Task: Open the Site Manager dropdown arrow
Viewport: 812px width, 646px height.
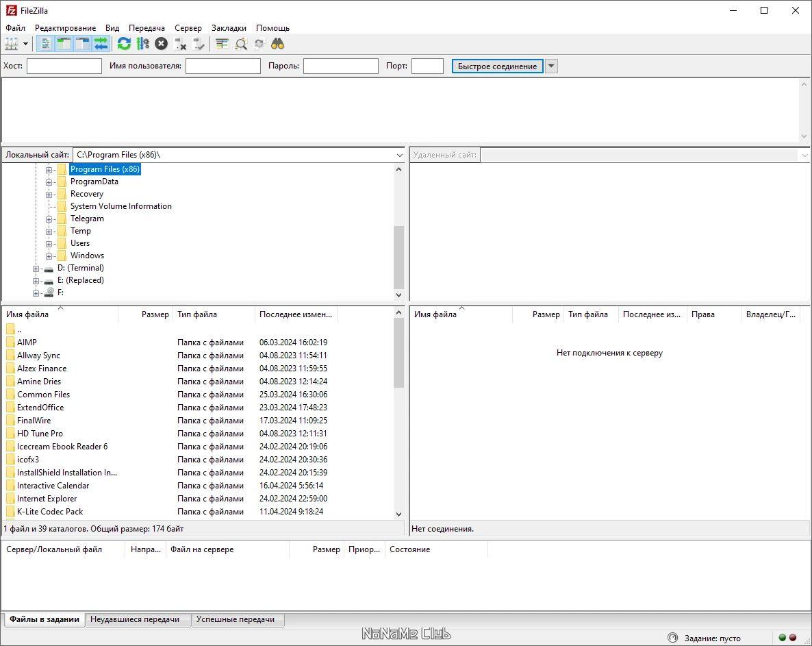Action: (x=25, y=44)
